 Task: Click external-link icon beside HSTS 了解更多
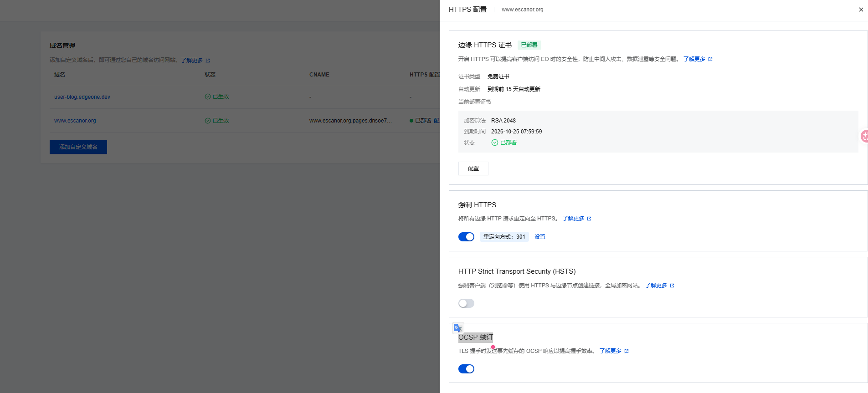672,286
